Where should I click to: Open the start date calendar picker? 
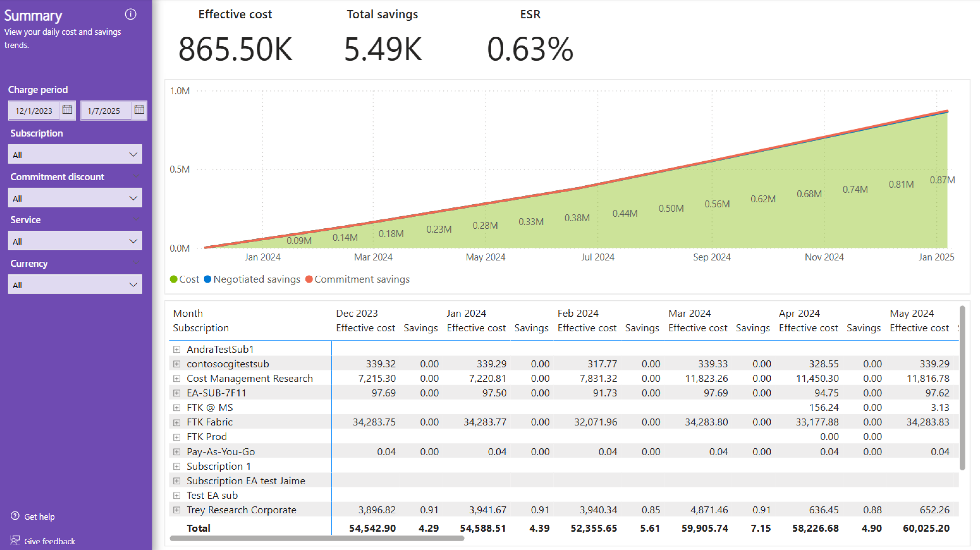[67, 110]
